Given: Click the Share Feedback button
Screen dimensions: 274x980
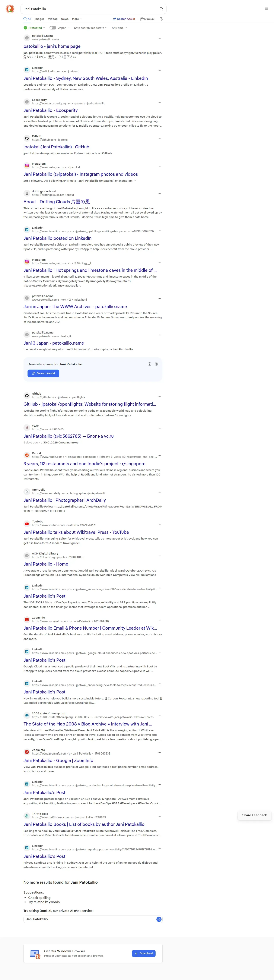Looking at the screenshot, I should point(255,815).
